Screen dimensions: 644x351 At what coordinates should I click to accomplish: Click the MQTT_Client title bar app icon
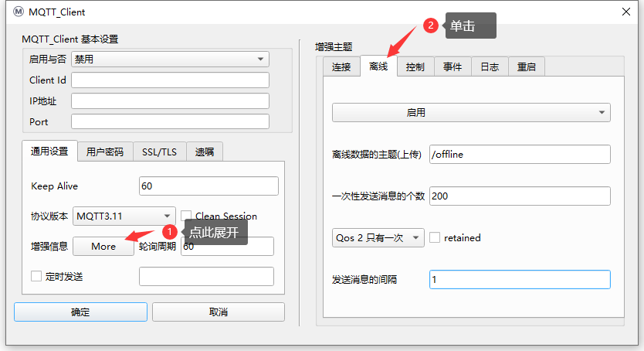click(19, 12)
